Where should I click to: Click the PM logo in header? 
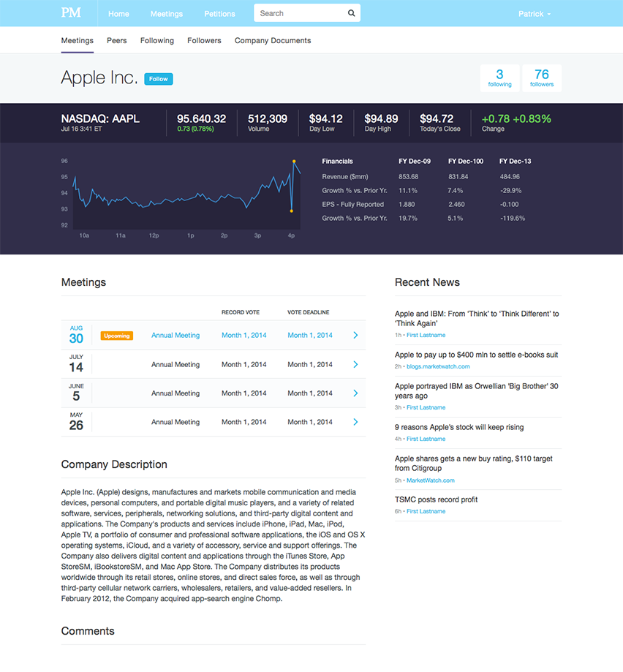pos(71,13)
